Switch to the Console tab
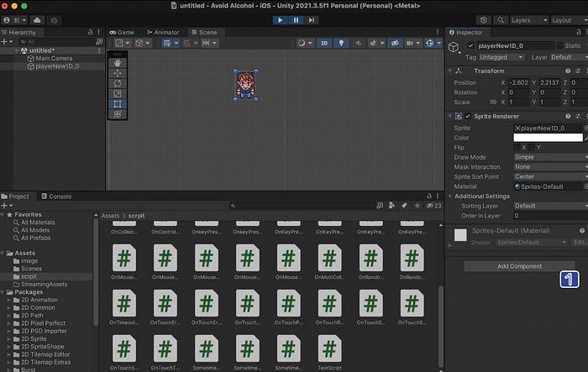 [x=56, y=196]
